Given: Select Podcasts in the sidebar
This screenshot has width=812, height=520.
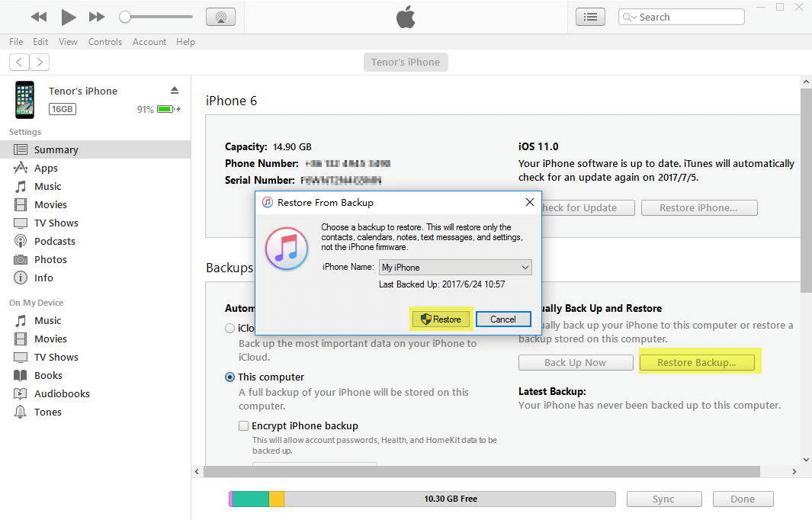Looking at the screenshot, I should pyautogui.click(x=53, y=241).
